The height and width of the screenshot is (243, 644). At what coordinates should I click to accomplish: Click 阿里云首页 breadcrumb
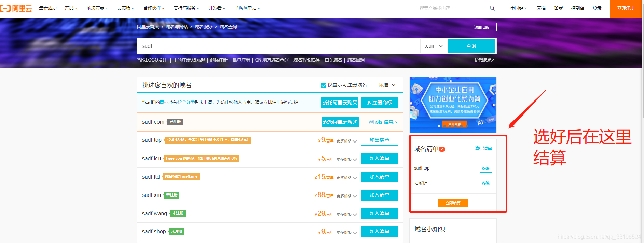pos(148,27)
